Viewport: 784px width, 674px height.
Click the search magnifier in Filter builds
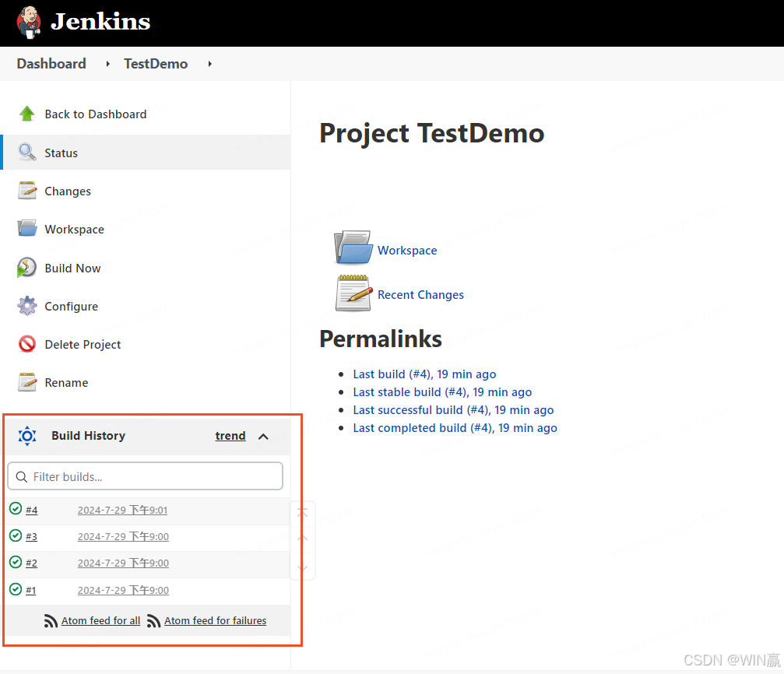22,476
